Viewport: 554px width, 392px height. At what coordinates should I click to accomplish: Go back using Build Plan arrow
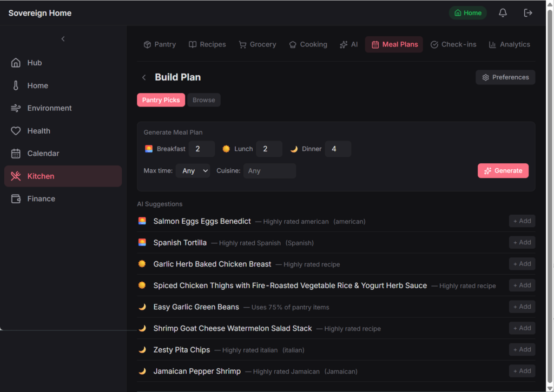(144, 77)
